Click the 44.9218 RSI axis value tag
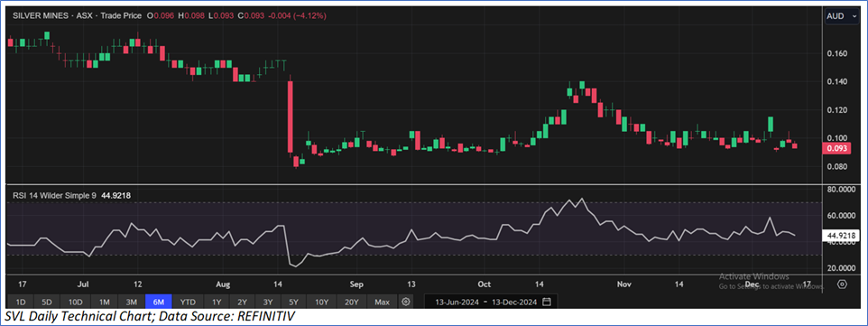 (840, 237)
